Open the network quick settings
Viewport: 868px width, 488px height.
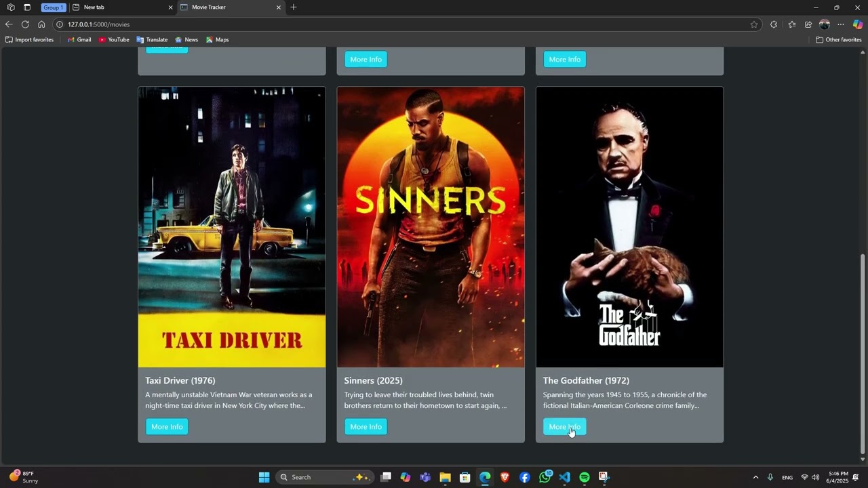[804, 477]
